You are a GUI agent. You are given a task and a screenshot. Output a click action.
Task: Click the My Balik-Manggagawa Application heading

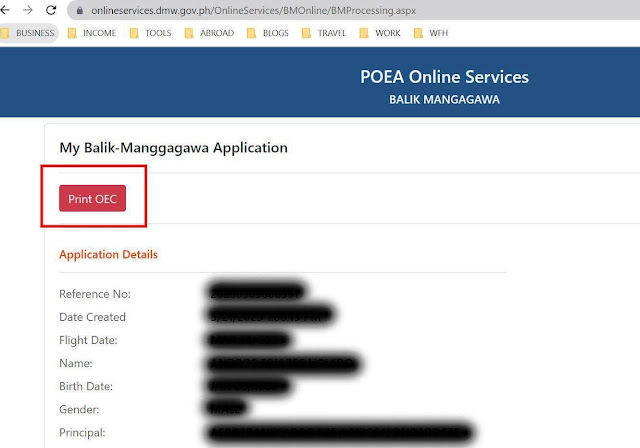pos(173,148)
